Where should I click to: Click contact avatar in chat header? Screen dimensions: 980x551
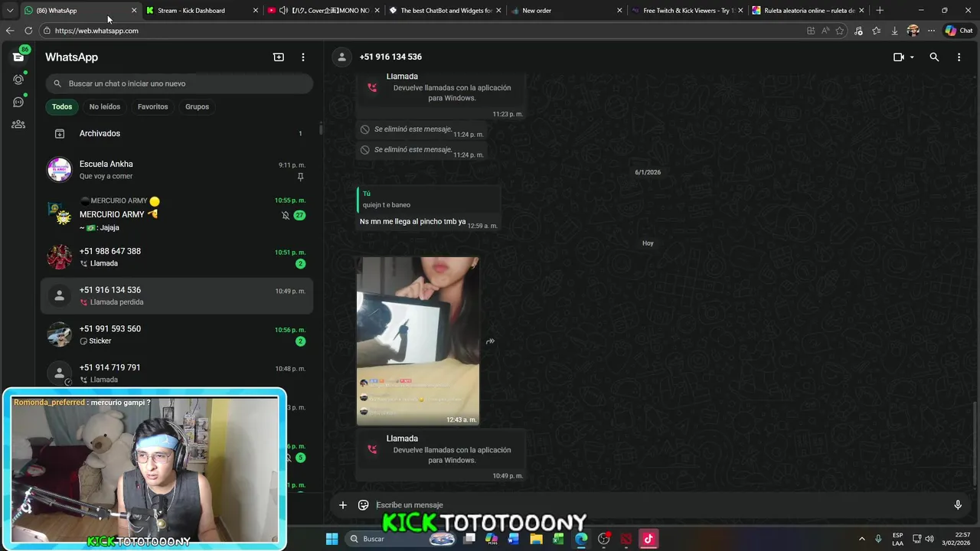coord(342,57)
